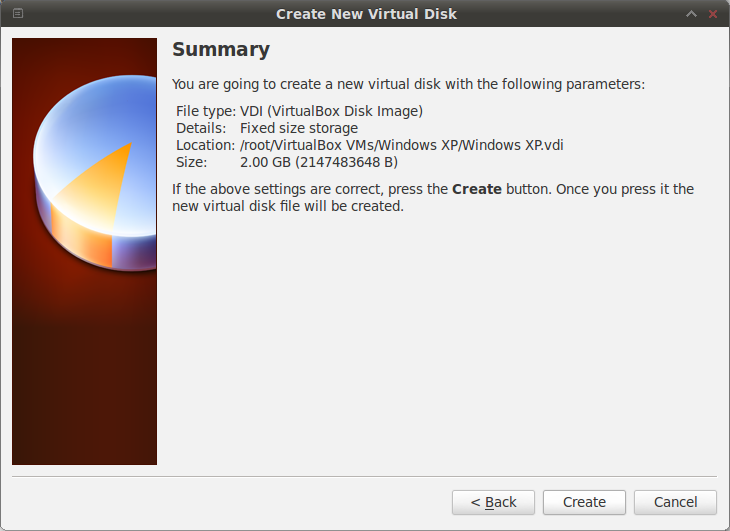
Task: Cancel the virtual disk wizard
Action: [x=675, y=502]
